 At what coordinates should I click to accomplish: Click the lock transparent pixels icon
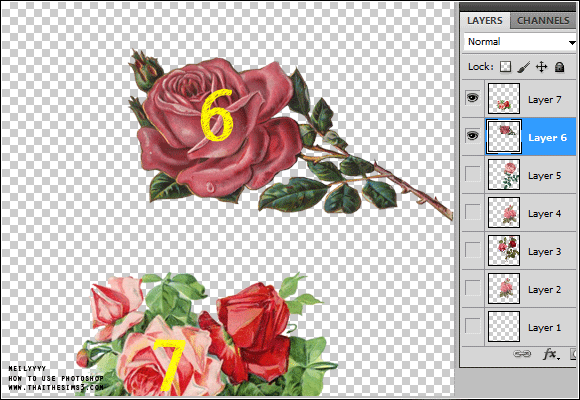click(505, 67)
